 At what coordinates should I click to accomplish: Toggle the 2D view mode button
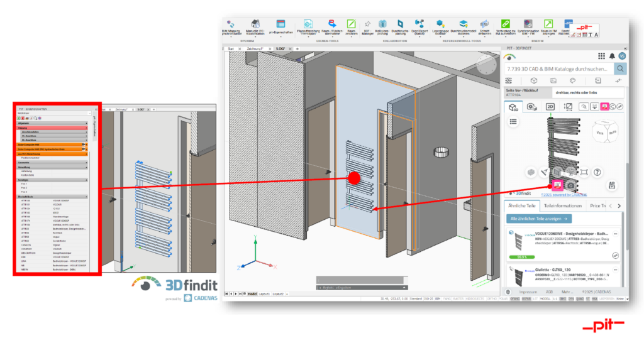pos(550,107)
